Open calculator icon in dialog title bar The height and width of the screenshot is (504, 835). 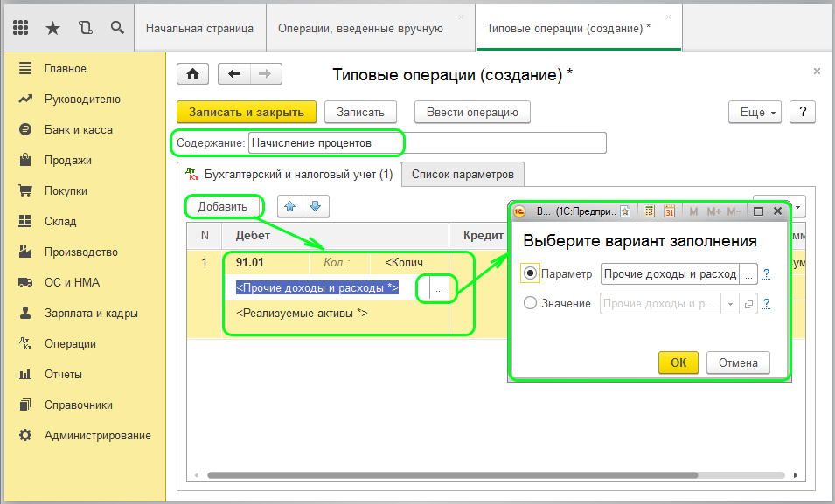tap(650, 211)
